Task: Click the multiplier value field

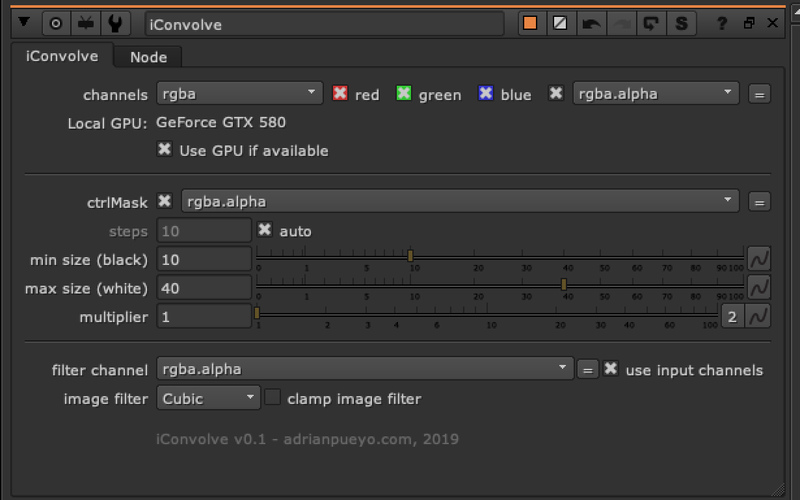Action: point(204,316)
